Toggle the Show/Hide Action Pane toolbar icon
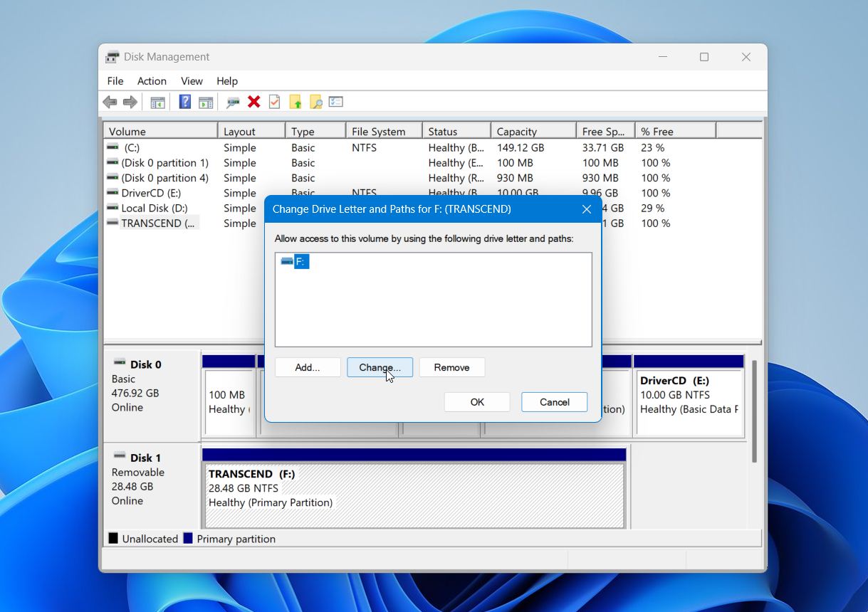The width and height of the screenshot is (868, 612). [x=206, y=102]
